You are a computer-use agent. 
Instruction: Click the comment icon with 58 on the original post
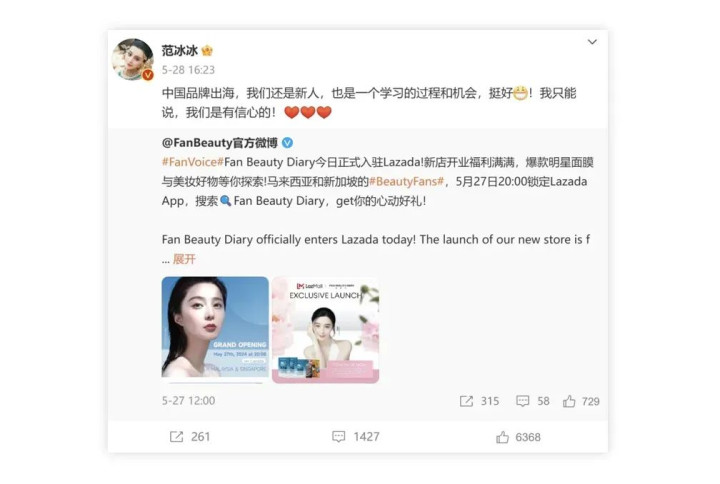tap(533, 401)
